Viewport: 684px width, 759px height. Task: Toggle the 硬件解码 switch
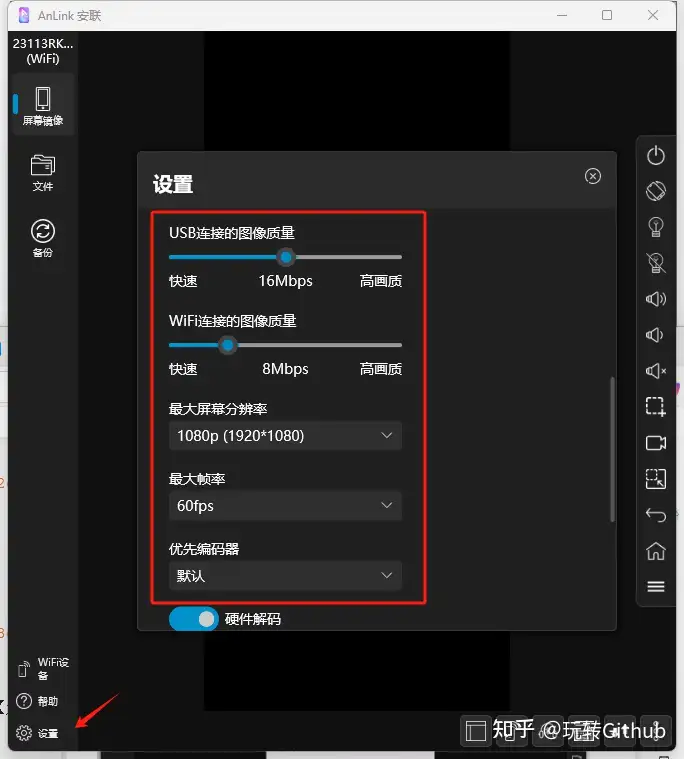pos(193,619)
